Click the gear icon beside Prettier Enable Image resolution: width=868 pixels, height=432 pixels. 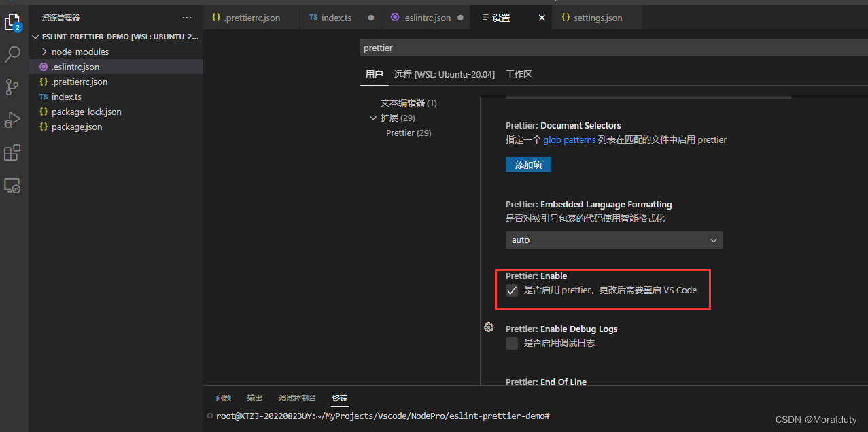[x=488, y=327]
